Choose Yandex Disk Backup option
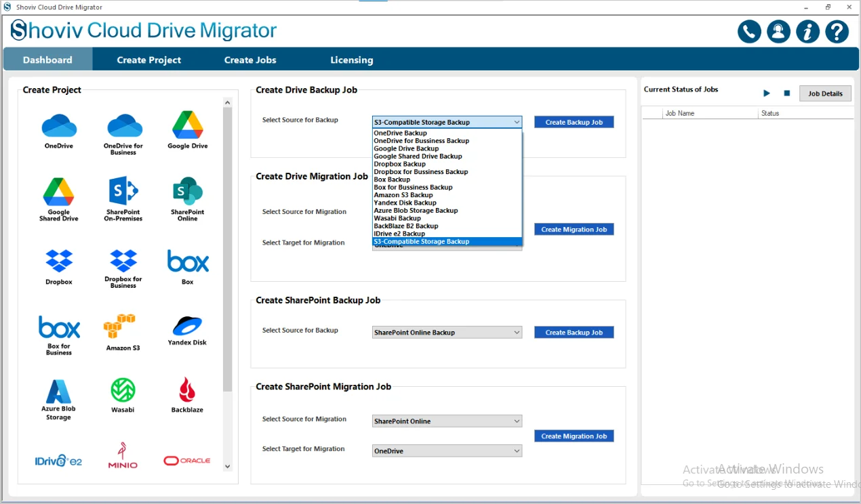 447,203
